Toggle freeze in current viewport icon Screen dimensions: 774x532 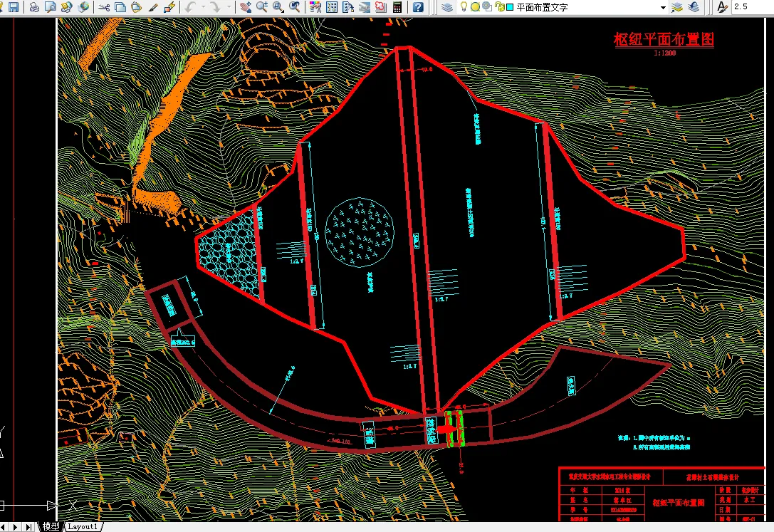pos(487,7)
